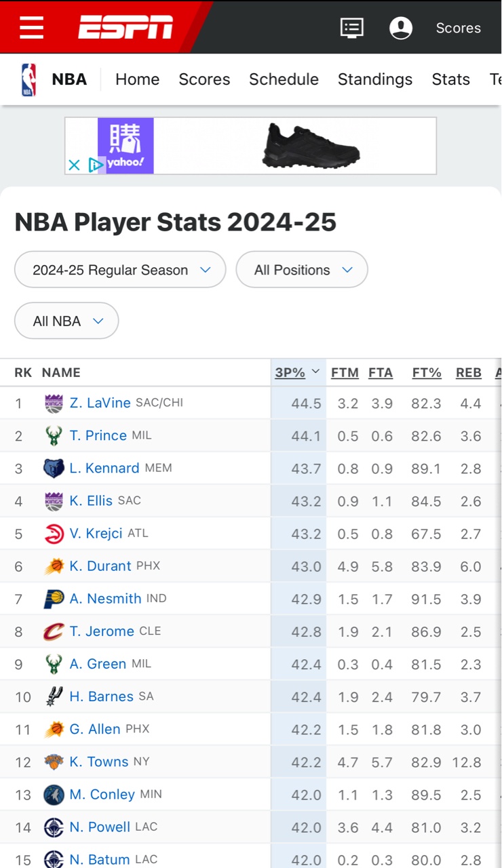Click the ad choices triangle icon
This screenshot has height=868, width=502.
[96, 165]
